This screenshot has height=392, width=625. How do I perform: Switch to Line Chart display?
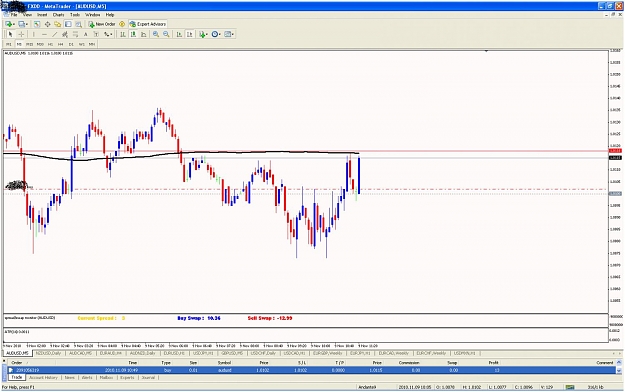pos(143,34)
